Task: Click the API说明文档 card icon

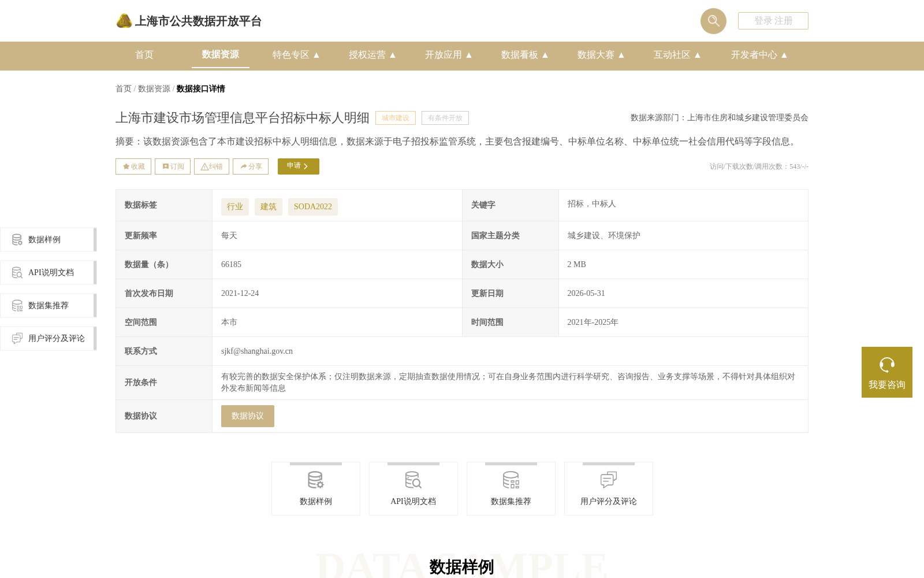Action: (413, 480)
